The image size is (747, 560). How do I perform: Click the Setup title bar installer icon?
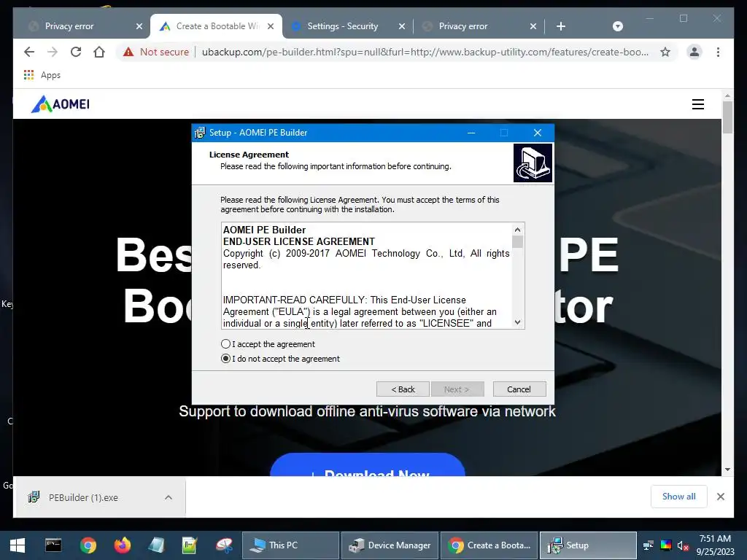click(200, 133)
